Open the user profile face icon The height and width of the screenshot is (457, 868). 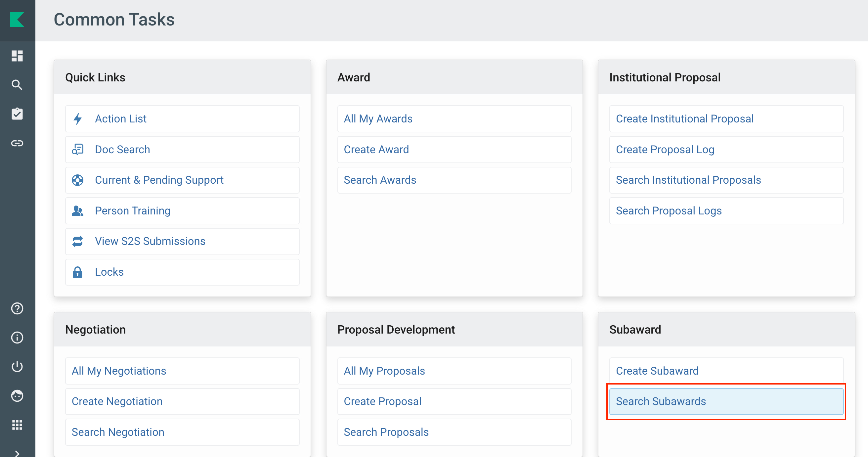[17, 396]
